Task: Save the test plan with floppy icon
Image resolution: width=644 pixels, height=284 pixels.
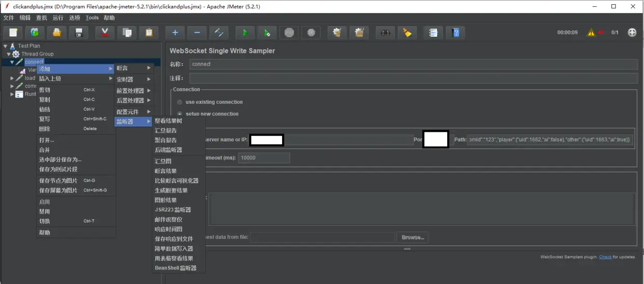Action: 79,33
